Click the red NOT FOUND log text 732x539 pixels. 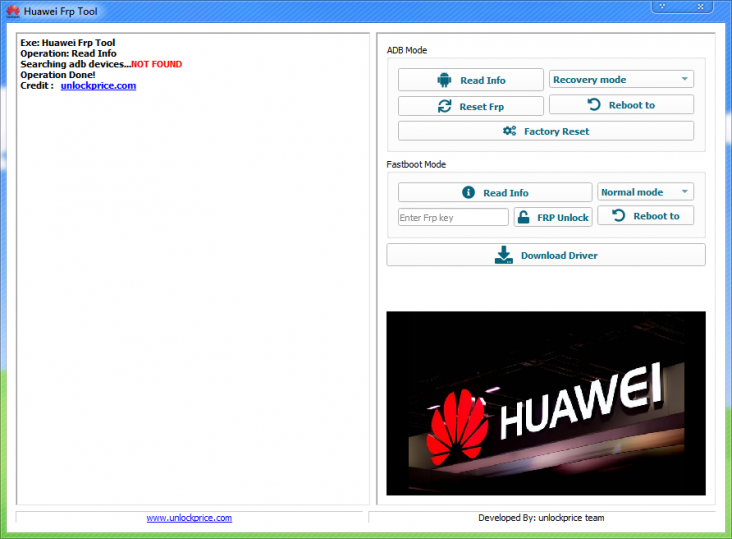tap(156, 64)
